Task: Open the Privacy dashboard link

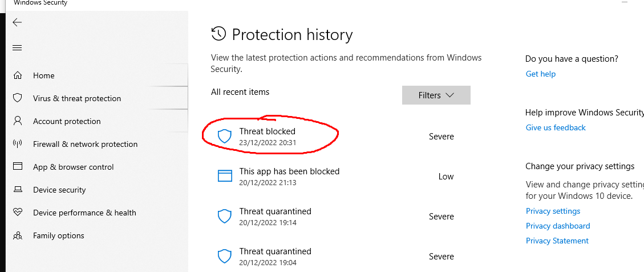Action: 558,226
